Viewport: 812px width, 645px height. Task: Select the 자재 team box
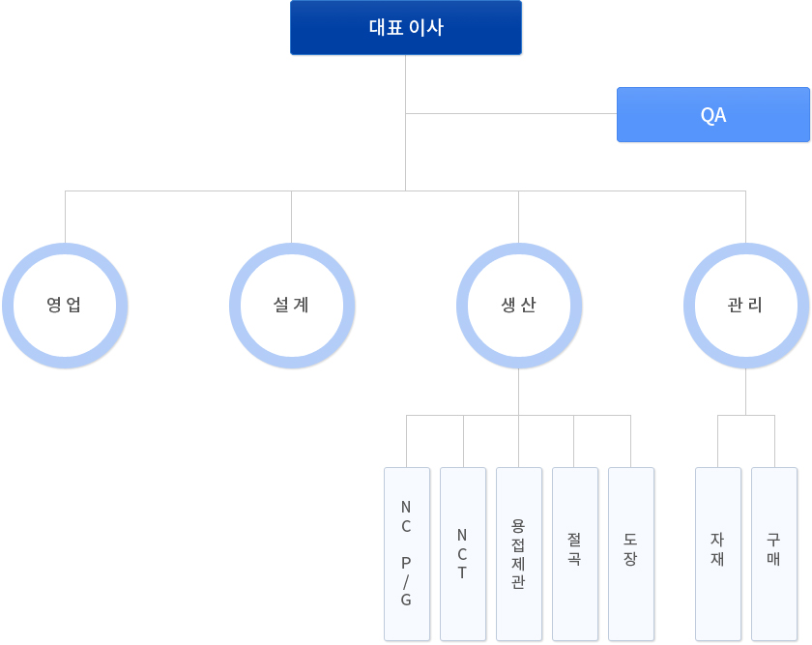point(717,553)
